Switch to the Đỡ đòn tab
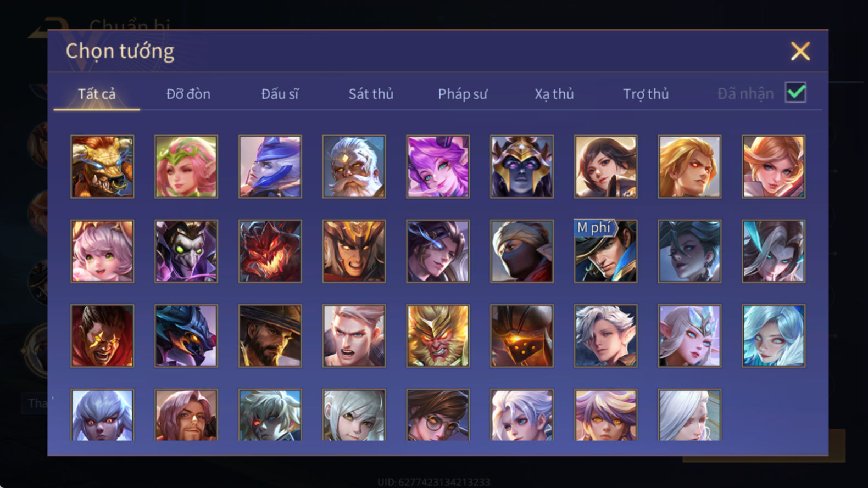The height and width of the screenshot is (488, 868). 188,94
